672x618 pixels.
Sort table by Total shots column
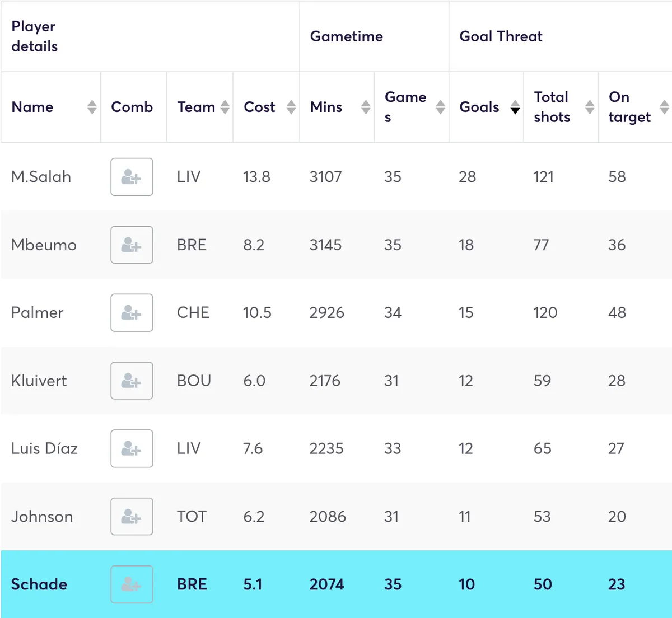[590, 107]
